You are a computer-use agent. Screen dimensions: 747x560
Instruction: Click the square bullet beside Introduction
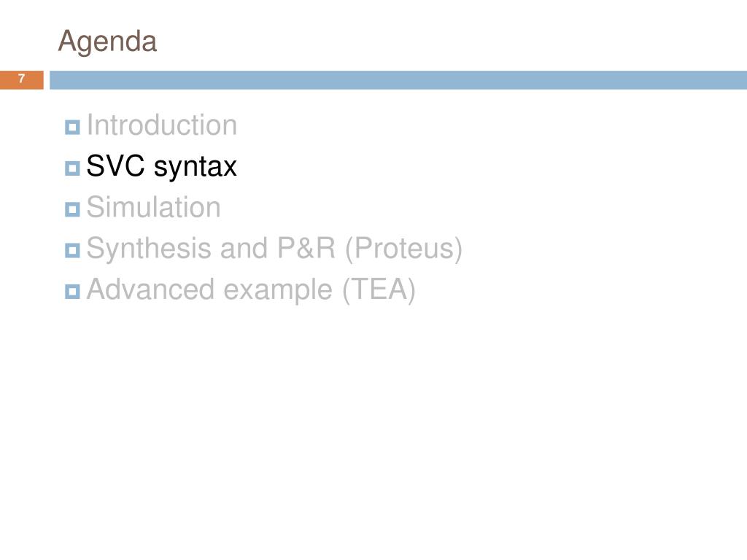point(72,127)
